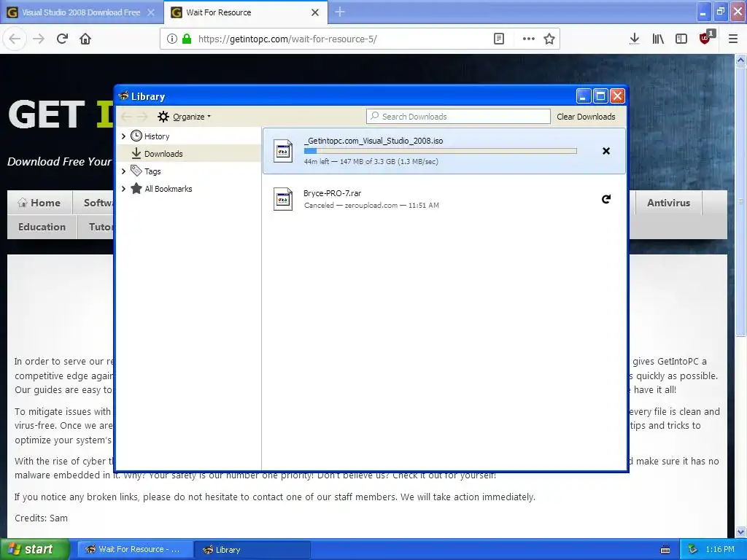This screenshot has height=560, width=747.
Task: Select the _Getintopc.com_Visual_Studio_2008.iso filename
Action: pyautogui.click(x=373, y=141)
